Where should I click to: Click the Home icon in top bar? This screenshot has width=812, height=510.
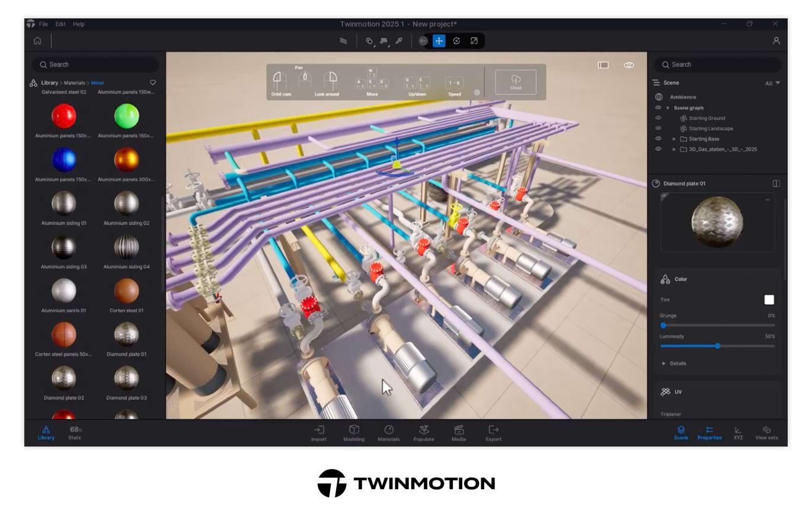(x=37, y=41)
